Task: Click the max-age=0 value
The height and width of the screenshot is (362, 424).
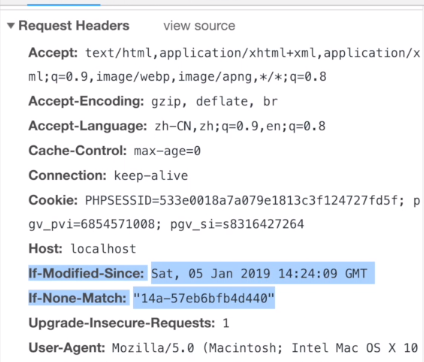Action: (x=167, y=151)
